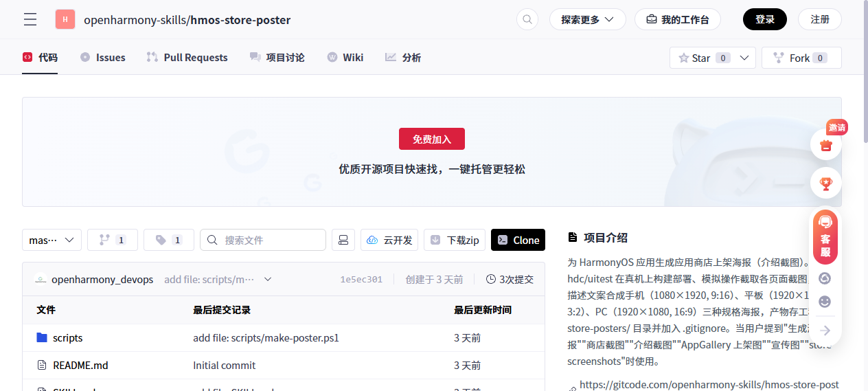This screenshot has height=391, width=868.
Task: Open the branches count button
Action: [113, 240]
